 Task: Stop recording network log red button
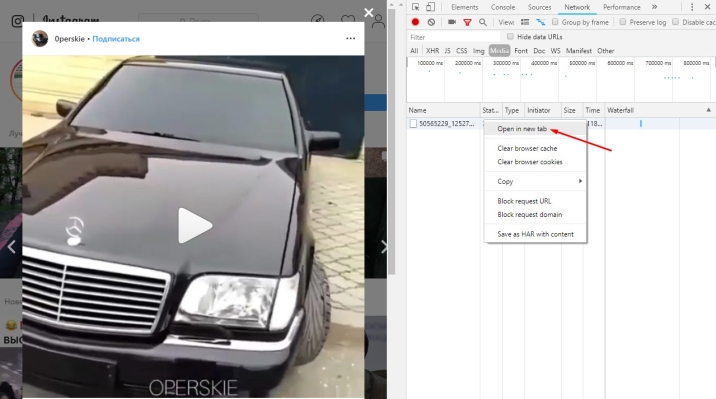coord(415,22)
